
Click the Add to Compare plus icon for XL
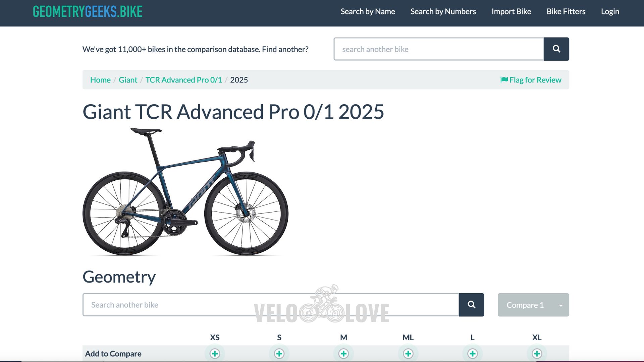coord(537,353)
